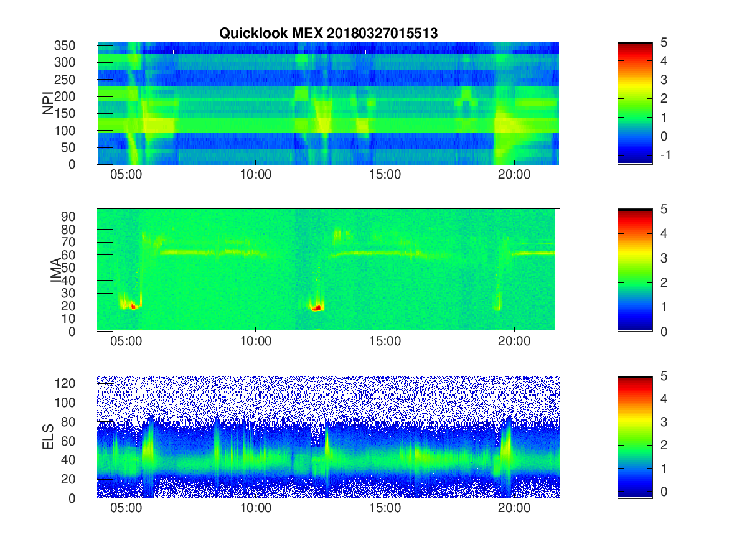Click the 10:00 time label under IMA panel
Viewport: 747px width, 560px height.
pyautogui.click(x=255, y=342)
